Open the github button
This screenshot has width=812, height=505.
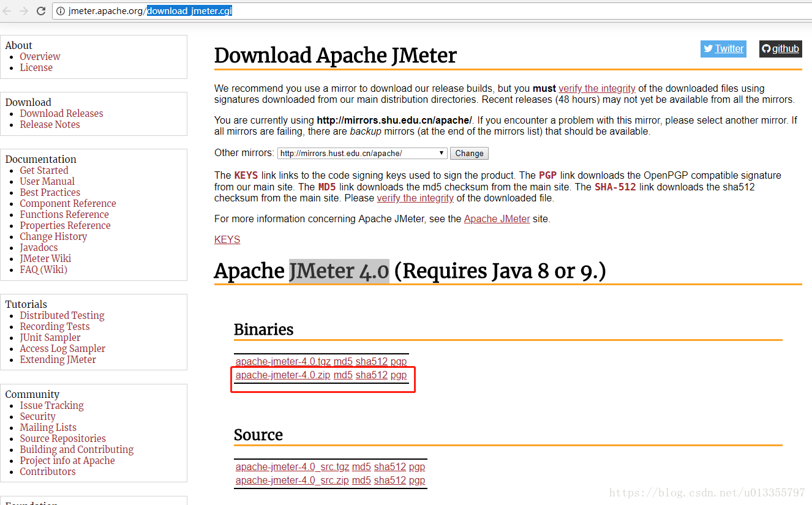click(x=781, y=49)
